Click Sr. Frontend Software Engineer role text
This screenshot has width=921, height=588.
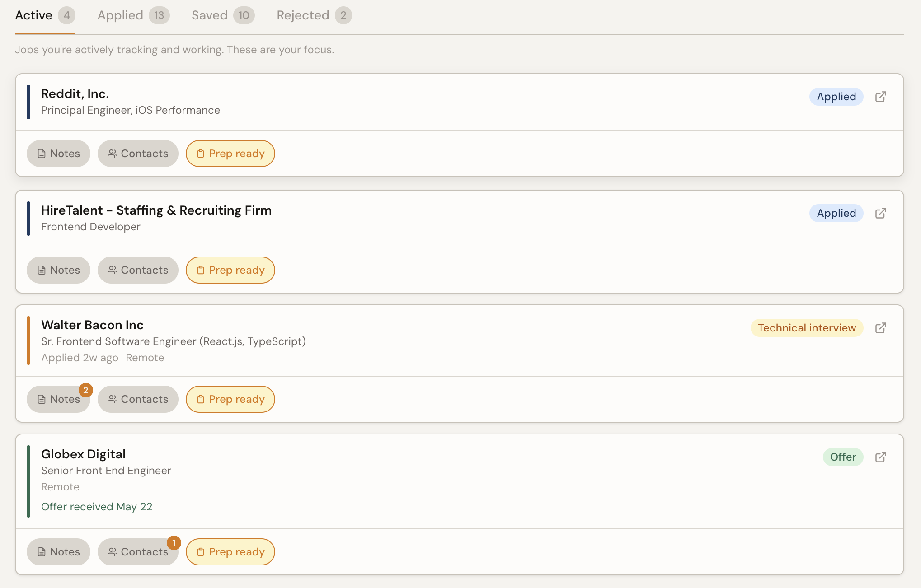click(174, 341)
